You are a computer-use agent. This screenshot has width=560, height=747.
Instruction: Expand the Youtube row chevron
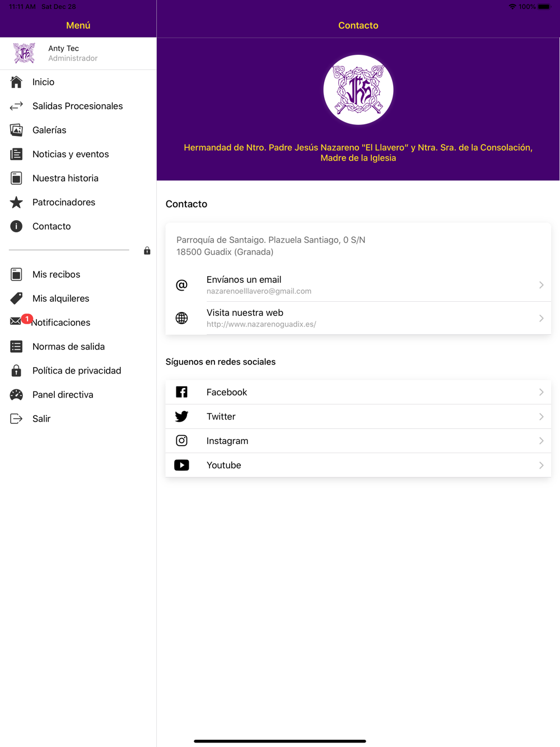coord(541,465)
